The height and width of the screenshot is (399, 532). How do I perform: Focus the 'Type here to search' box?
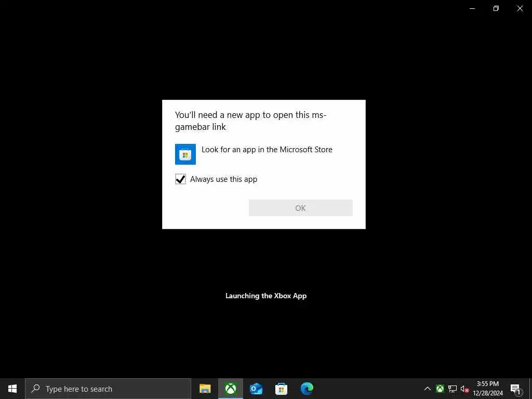tap(108, 389)
